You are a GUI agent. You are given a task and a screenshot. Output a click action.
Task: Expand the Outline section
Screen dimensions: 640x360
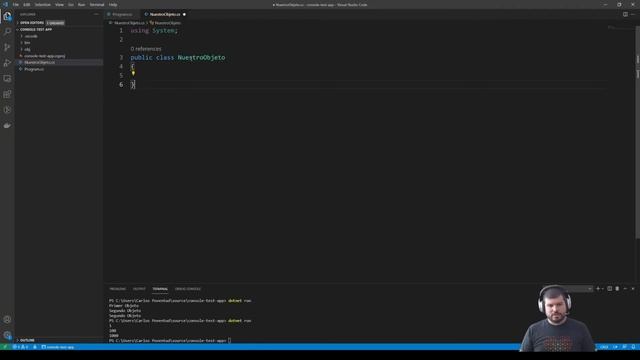pyautogui.click(x=27, y=340)
